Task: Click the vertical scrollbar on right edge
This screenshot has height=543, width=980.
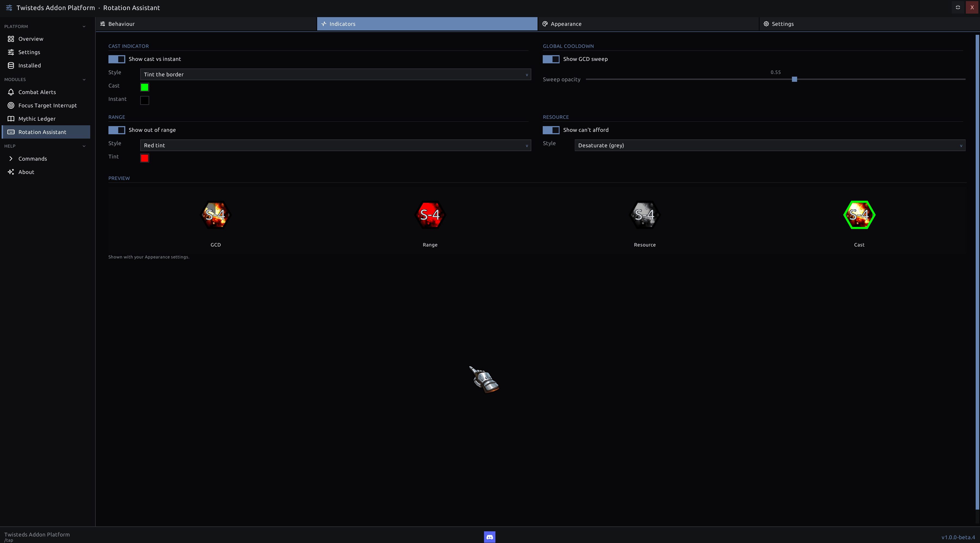Action: [x=977, y=272]
